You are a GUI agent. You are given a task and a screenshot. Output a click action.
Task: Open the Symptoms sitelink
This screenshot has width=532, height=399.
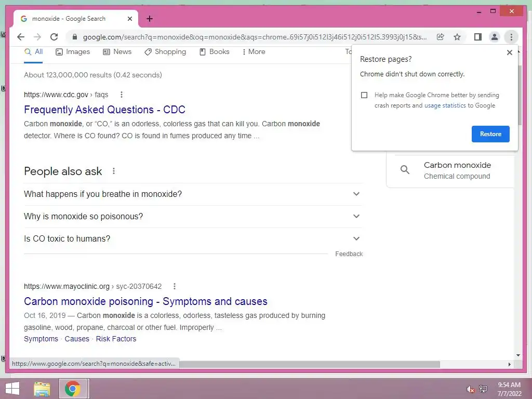click(41, 339)
